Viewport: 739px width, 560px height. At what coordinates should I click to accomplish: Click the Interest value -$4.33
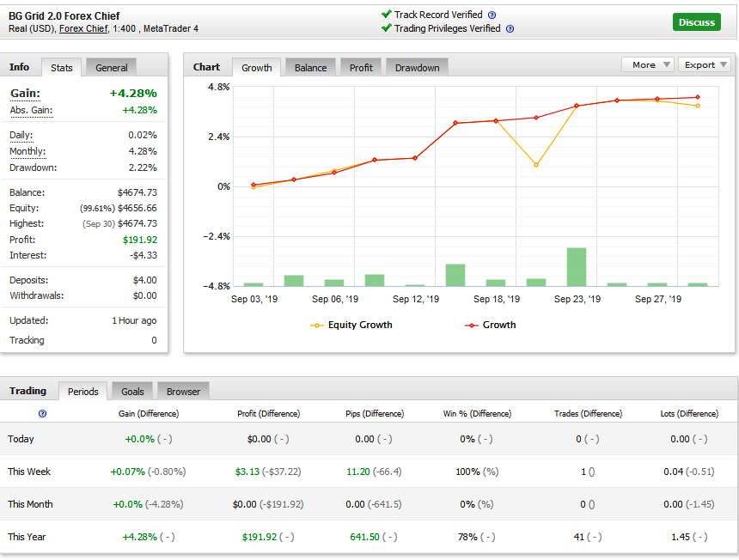pyautogui.click(x=144, y=255)
